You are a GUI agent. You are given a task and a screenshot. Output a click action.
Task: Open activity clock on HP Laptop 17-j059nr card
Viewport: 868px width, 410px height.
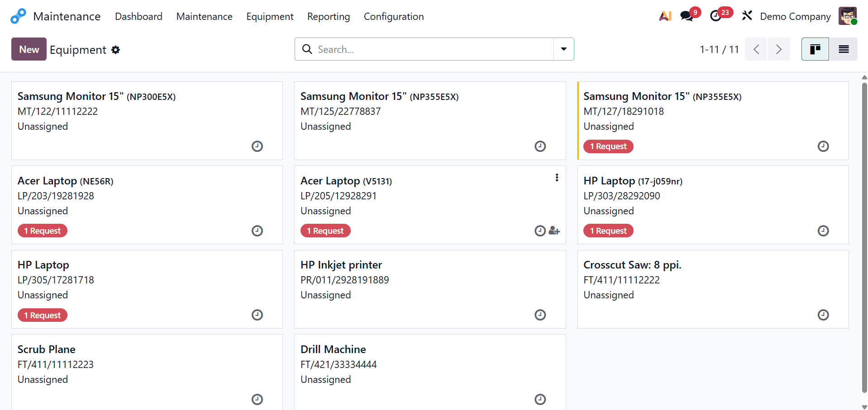(823, 231)
